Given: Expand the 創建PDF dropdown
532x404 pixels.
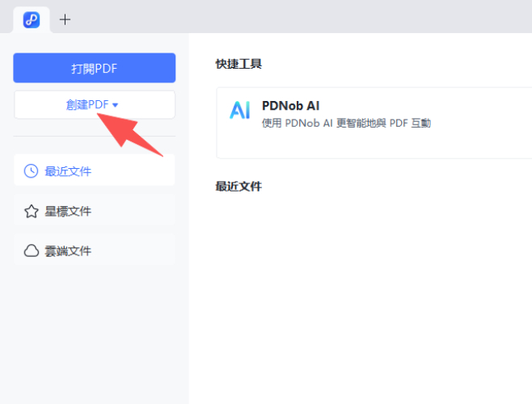Looking at the screenshot, I should point(95,105).
